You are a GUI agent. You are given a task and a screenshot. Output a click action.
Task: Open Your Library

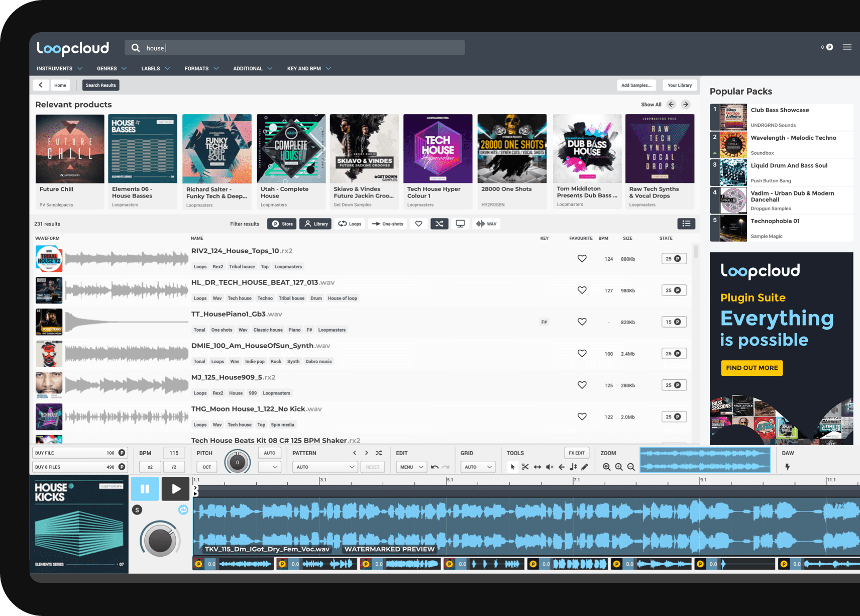[x=680, y=85]
